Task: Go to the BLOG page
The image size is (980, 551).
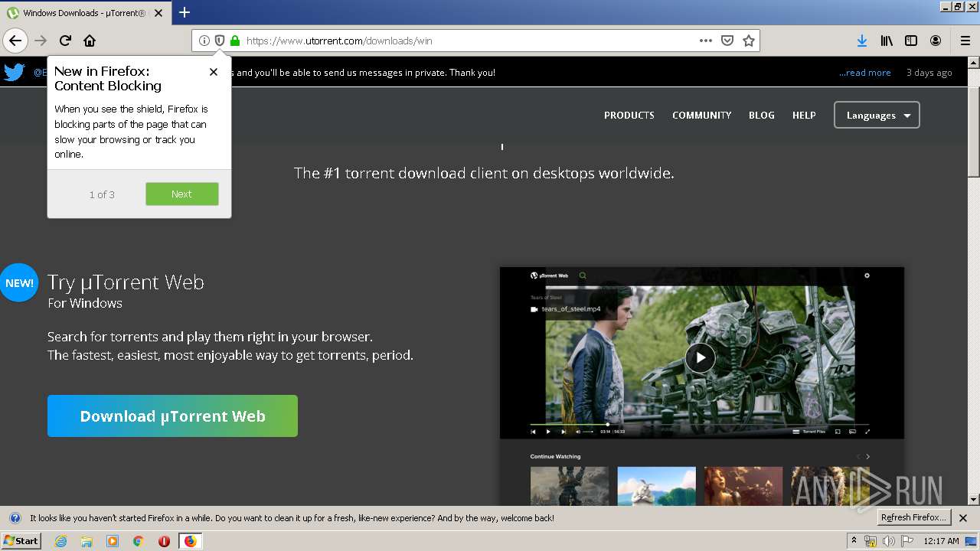Action: pos(762,116)
